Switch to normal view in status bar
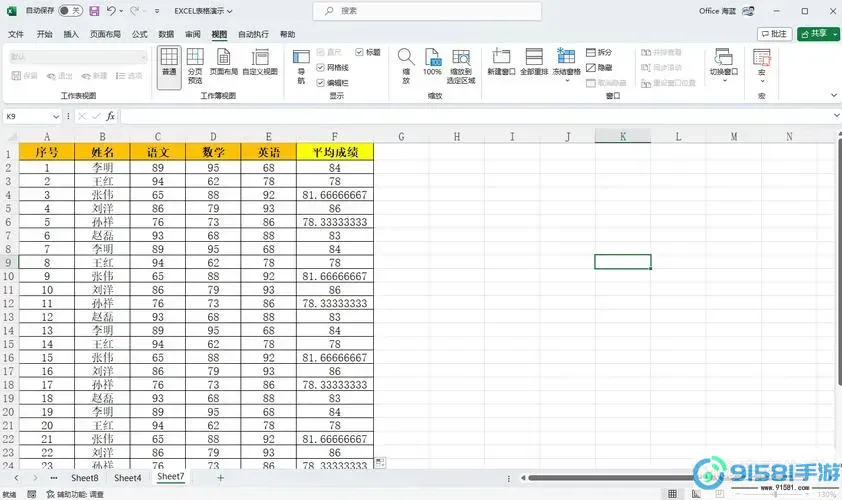 tap(672, 494)
